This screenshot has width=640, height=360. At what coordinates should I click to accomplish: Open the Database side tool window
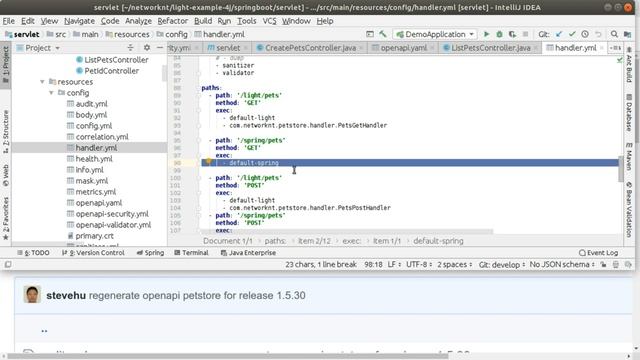coord(629,113)
